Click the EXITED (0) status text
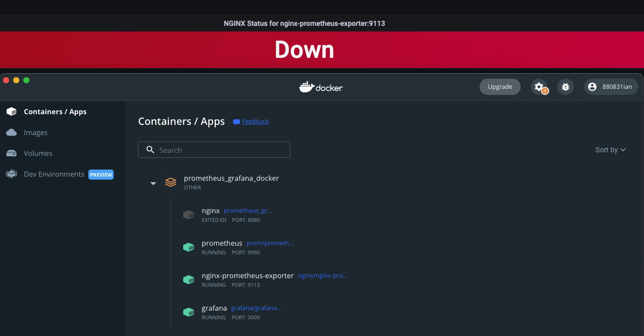The image size is (644, 336). pos(214,220)
